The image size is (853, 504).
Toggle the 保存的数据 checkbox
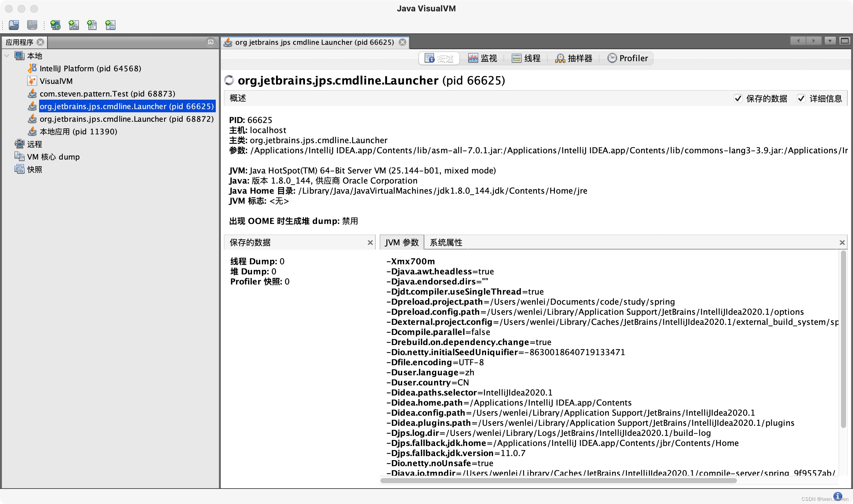click(738, 98)
